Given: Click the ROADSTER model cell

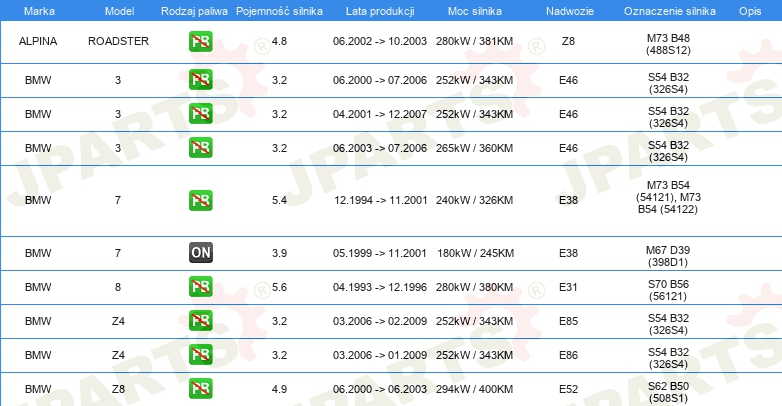Looking at the screenshot, I should (x=118, y=41).
